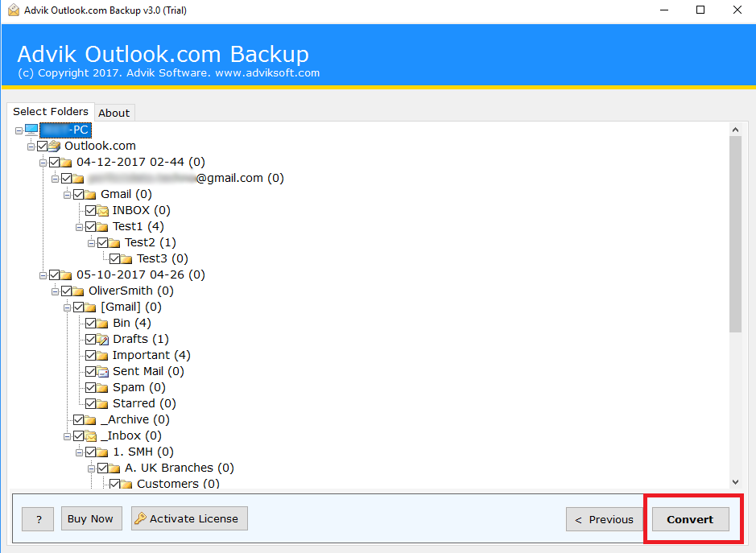Click the vertical scrollbar thumb
Screen dimensions: 756x553
pyautogui.click(x=735, y=234)
